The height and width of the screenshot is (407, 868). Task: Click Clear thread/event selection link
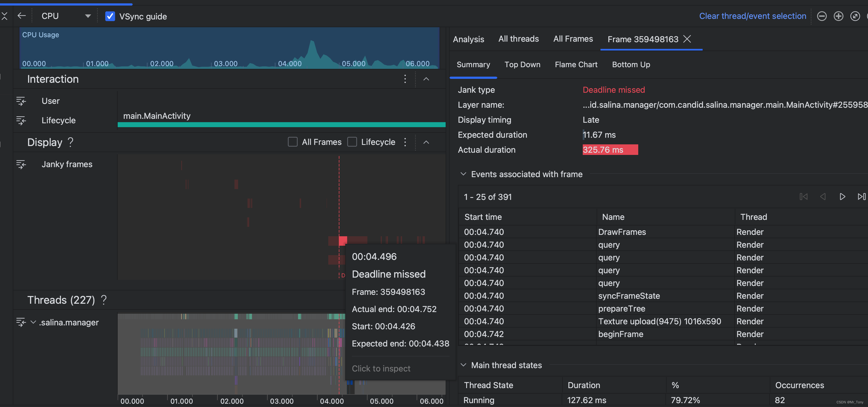click(x=753, y=16)
